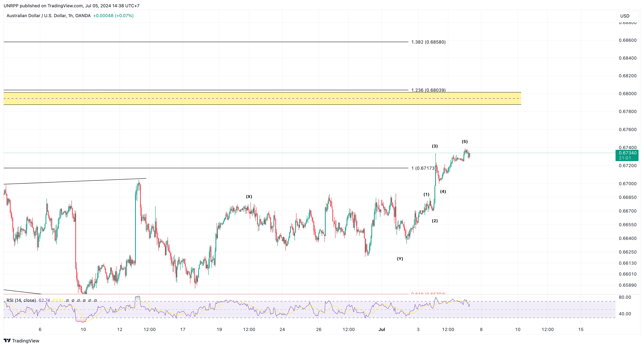Click the 0.66850 price scale label
This screenshot has width=644, height=347.
click(x=628, y=197)
